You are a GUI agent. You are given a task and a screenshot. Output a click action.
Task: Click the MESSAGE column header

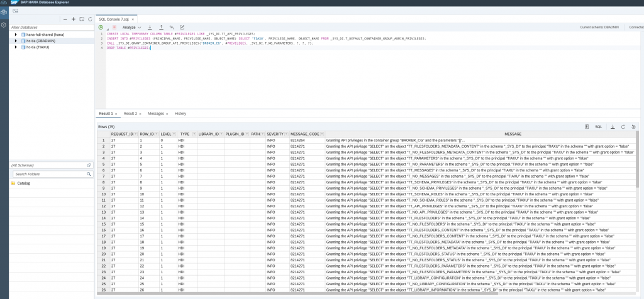pyautogui.click(x=513, y=134)
